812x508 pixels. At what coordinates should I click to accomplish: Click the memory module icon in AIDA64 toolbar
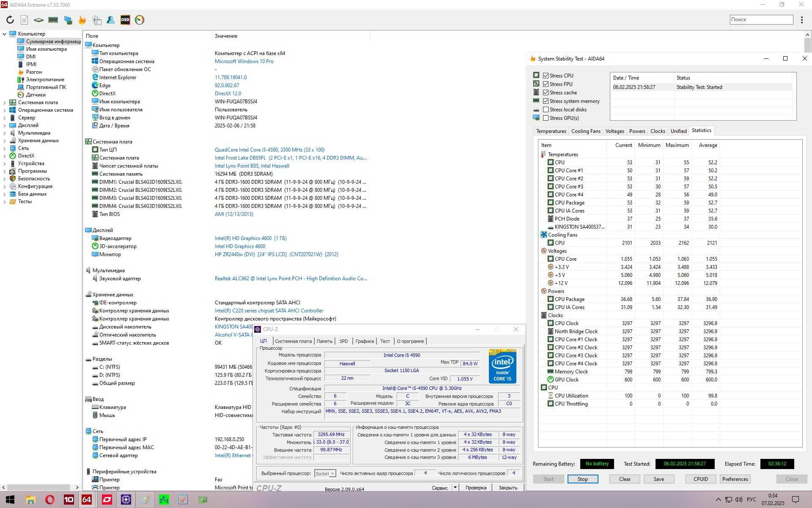(x=53, y=20)
